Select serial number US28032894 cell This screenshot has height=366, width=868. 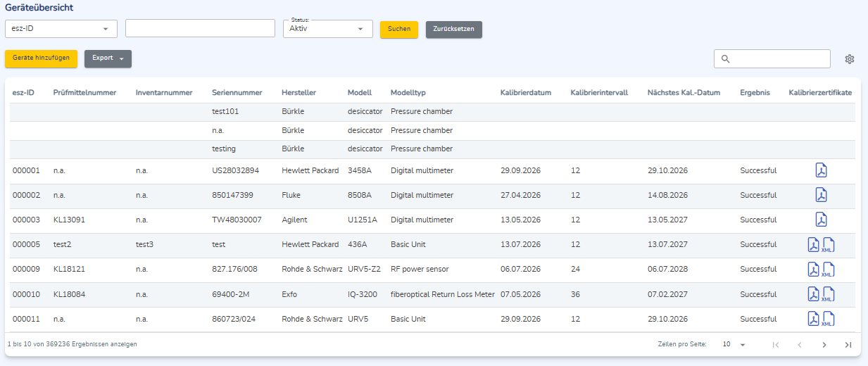click(x=235, y=170)
